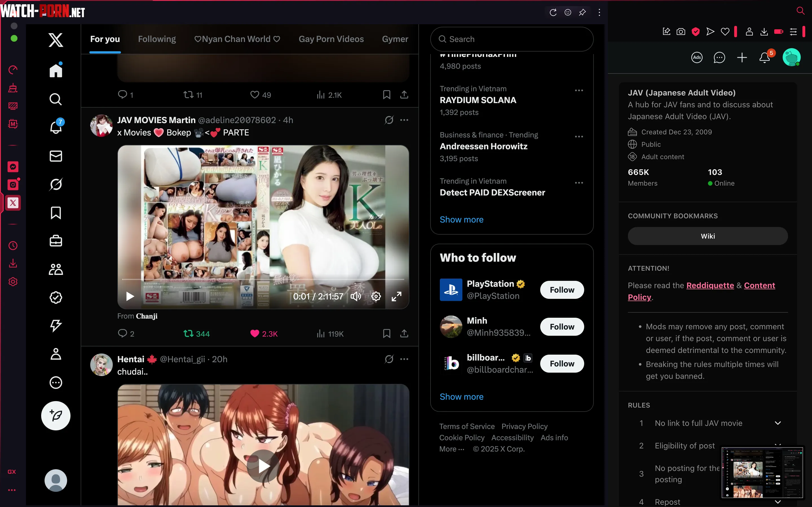Viewport: 812px width, 507px height.
Task: Take a snapshot with the camera icon
Action: (681, 32)
